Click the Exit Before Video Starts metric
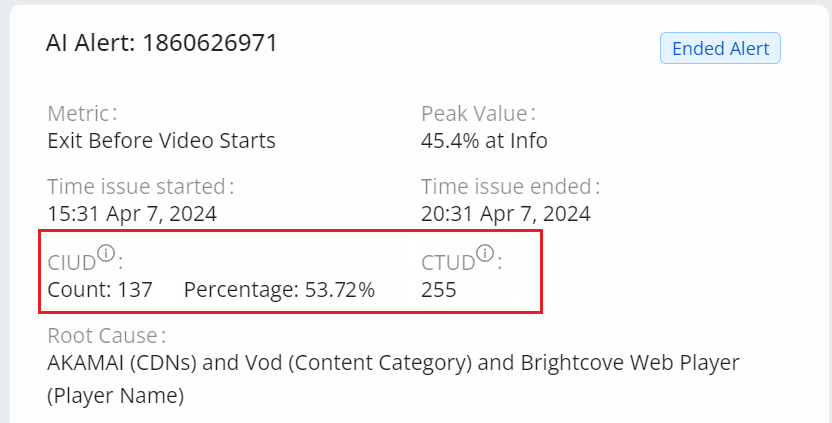This screenshot has height=423, width=832. coord(161,140)
